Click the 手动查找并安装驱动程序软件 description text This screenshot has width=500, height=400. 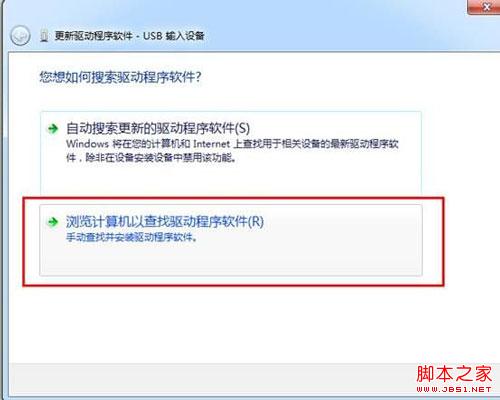131,237
